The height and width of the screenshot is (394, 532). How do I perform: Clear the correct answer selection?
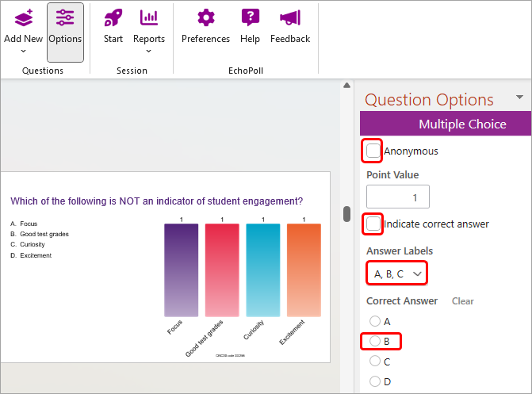click(x=463, y=301)
